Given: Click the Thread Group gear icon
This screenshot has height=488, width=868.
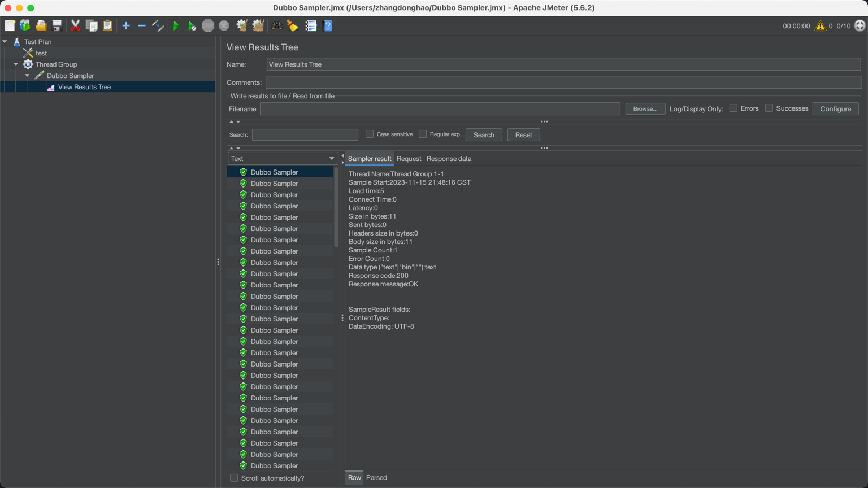Looking at the screenshot, I should tap(28, 64).
